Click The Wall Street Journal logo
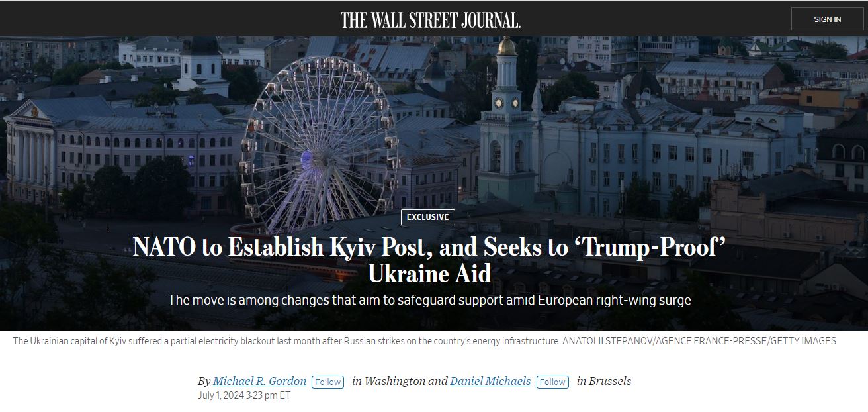The width and height of the screenshot is (868, 412). (431, 20)
